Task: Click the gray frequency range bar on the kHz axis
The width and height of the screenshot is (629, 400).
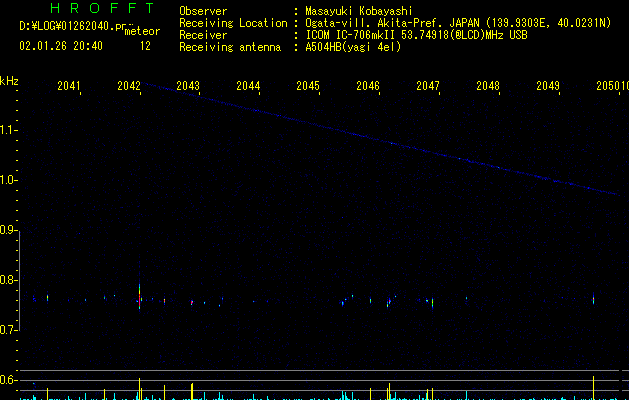Action: (19, 281)
